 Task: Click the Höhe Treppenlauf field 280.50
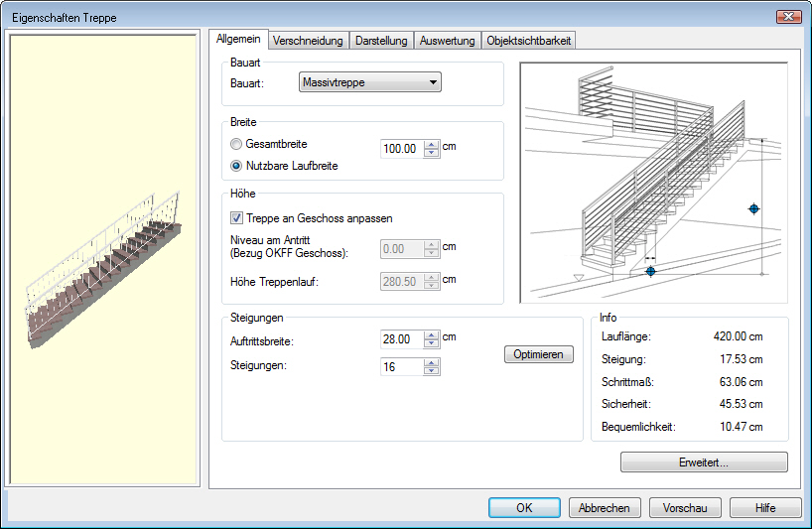click(x=401, y=282)
